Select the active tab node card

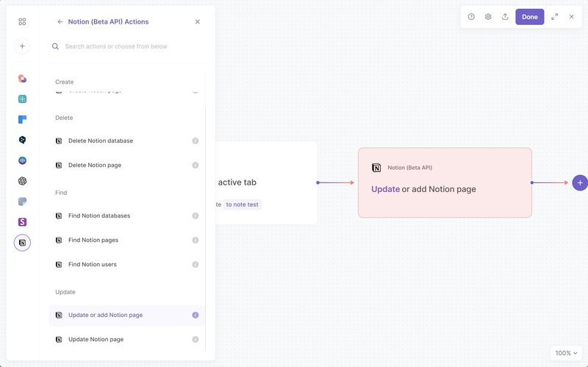click(x=266, y=182)
